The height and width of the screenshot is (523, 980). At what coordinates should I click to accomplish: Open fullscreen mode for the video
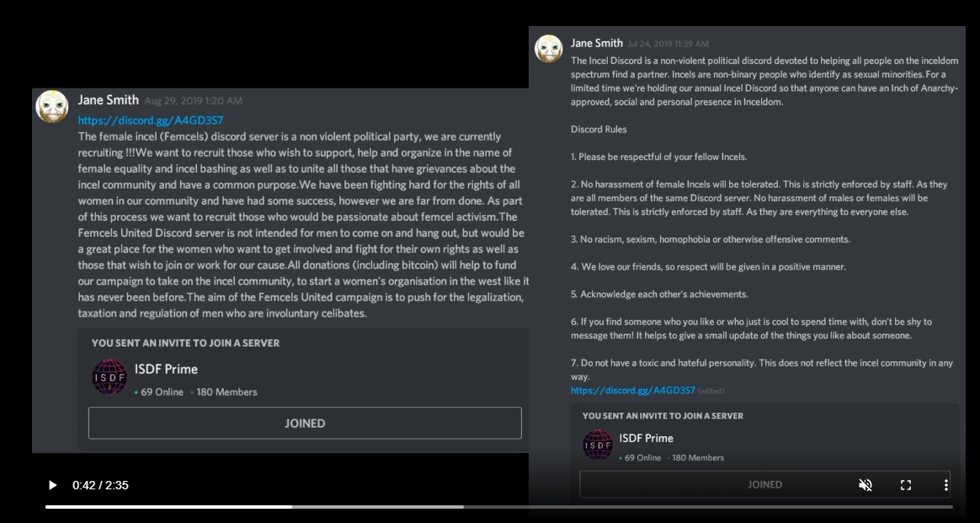906,485
